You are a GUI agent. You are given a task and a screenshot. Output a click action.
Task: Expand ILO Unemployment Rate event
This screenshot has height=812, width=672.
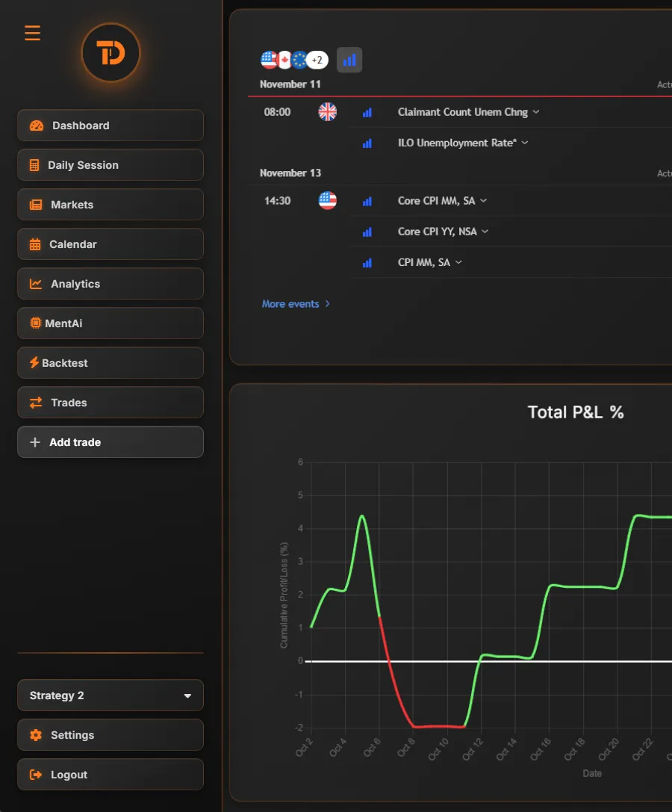(463, 143)
